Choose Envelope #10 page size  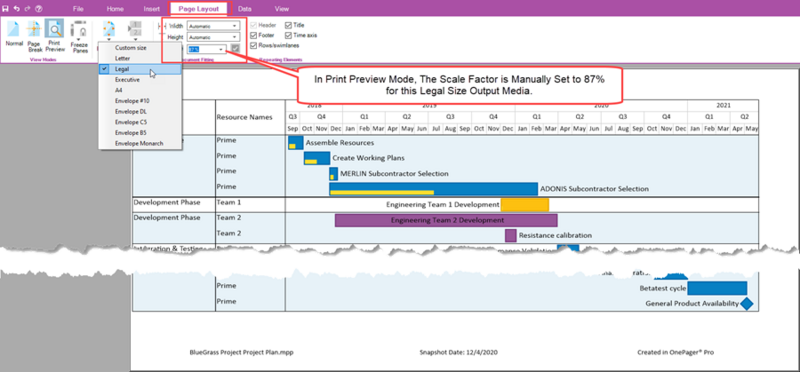(x=140, y=101)
